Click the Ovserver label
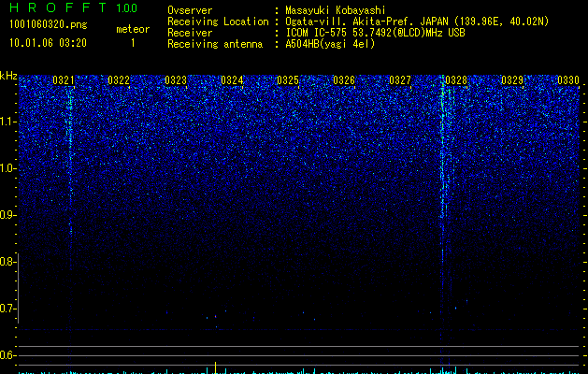The image size is (588, 374). 190,10
